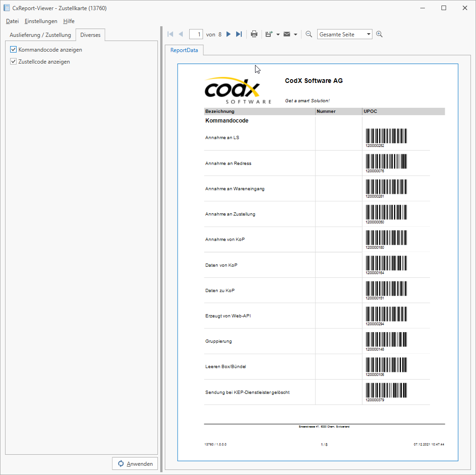
Task: Click Sendung bei KEP-Dienstleister gelöscht text
Action: (247, 393)
